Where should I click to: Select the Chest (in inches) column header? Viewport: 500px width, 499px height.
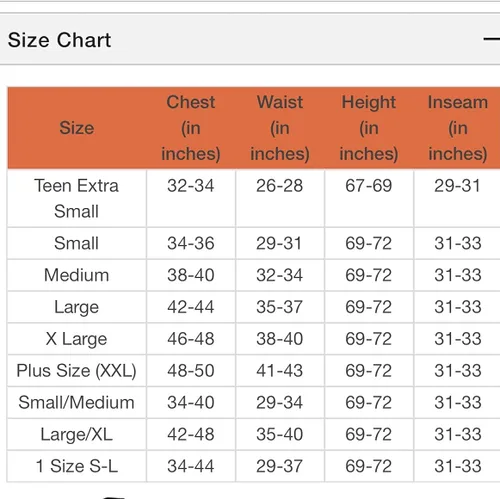(191, 128)
